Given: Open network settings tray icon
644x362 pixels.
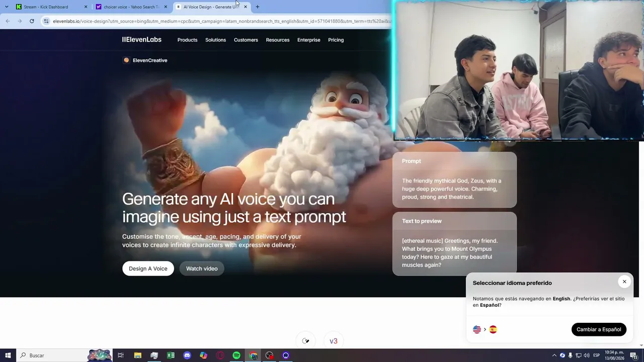Looking at the screenshot, I should pyautogui.click(x=578, y=355).
